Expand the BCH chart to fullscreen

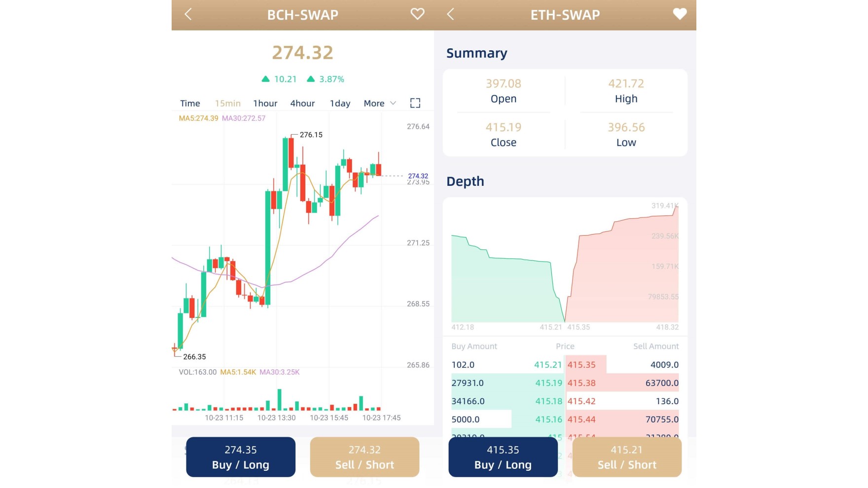click(415, 103)
